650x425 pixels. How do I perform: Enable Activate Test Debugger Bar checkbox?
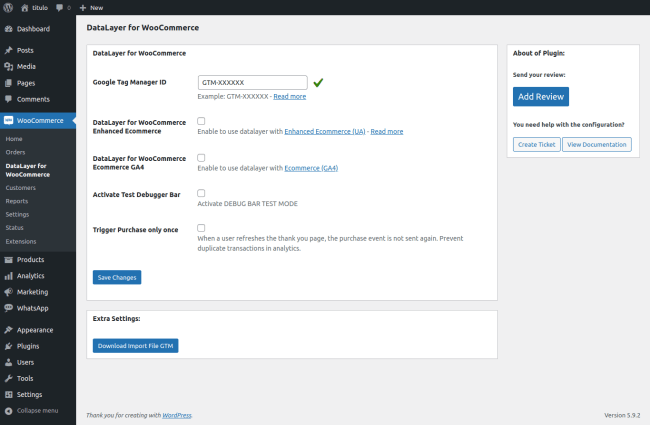[202, 193]
